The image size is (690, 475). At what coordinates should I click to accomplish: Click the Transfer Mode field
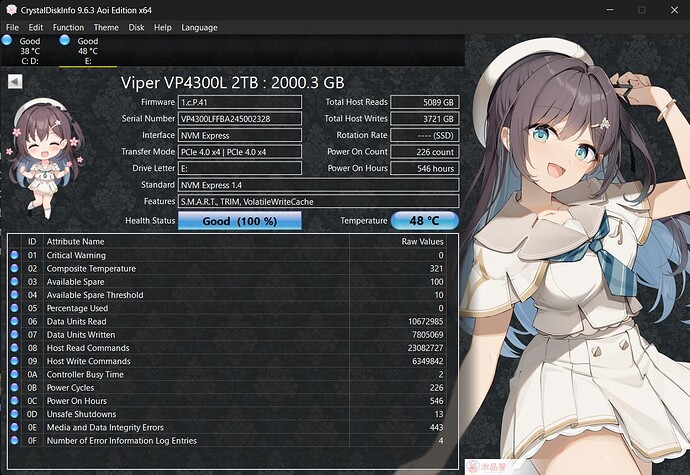240,152
